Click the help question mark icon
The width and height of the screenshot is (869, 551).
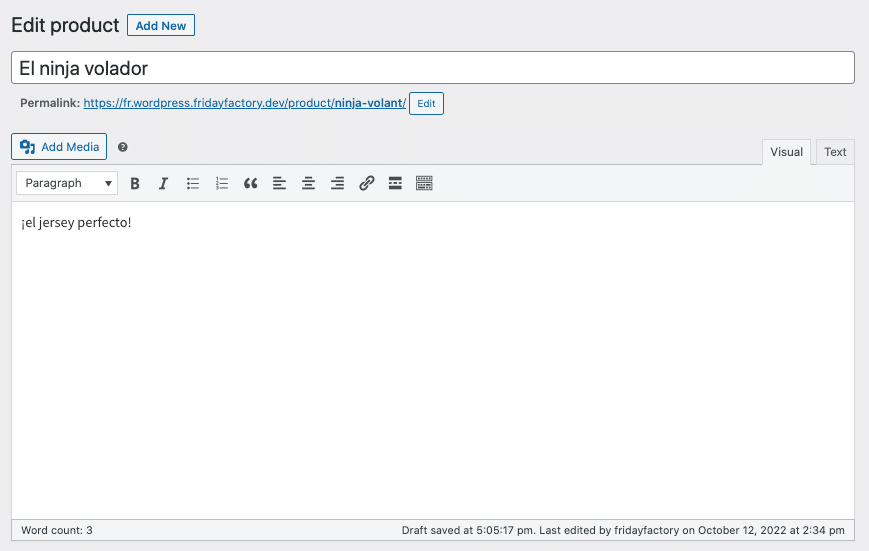(x=123, y=147)
